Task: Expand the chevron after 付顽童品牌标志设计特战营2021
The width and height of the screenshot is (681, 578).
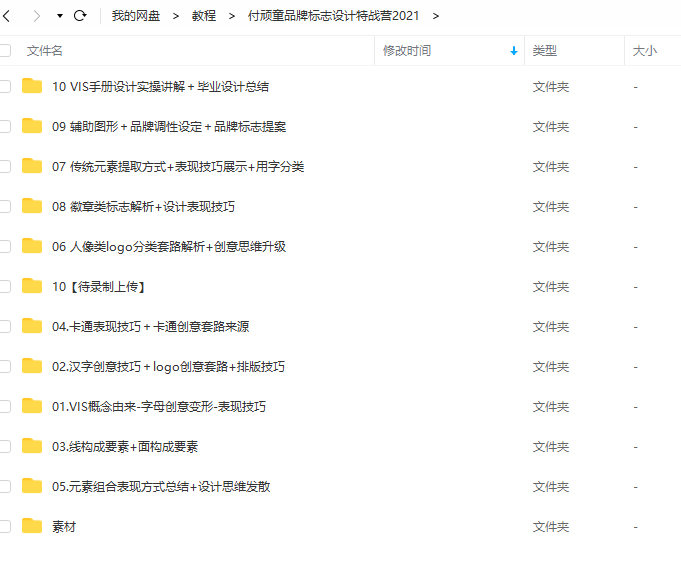Action: [436, 16]
